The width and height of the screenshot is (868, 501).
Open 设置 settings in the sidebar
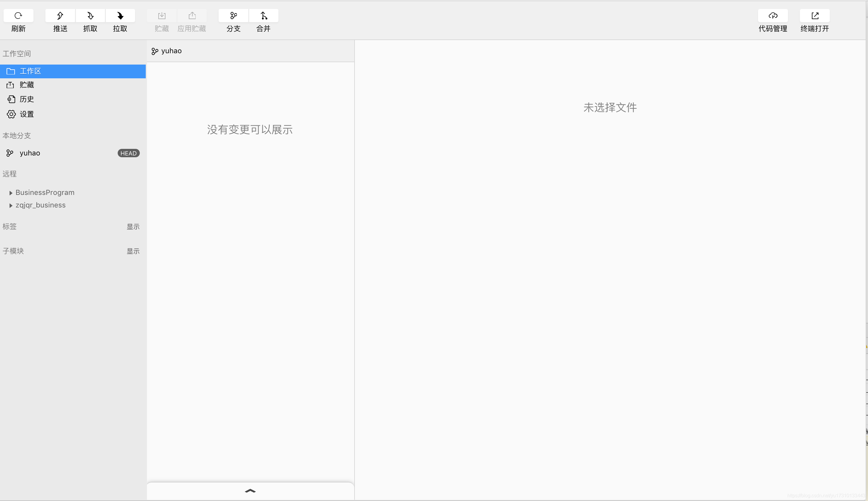pyautogui.click(x=27, y=114)
